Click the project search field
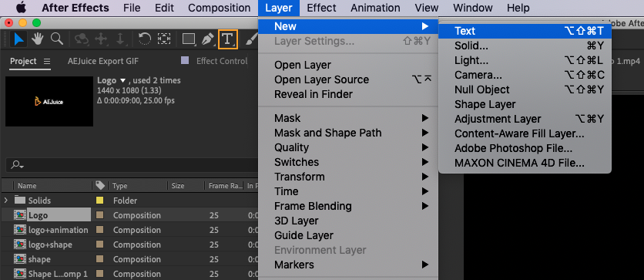644x280 pixels. click(133, 165)
